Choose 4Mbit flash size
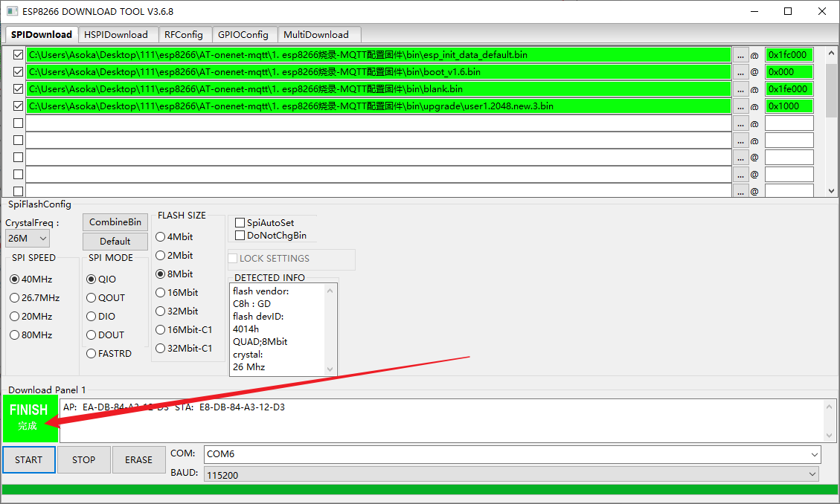This screenshot has width=840, height=504. tap(174, 237)
